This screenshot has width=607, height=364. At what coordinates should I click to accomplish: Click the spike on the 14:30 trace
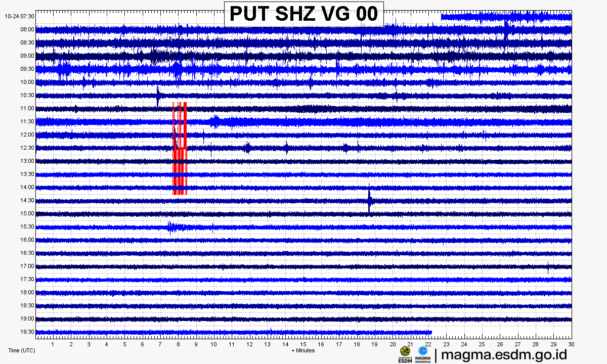pyautogui.click(x=369, y=200)
